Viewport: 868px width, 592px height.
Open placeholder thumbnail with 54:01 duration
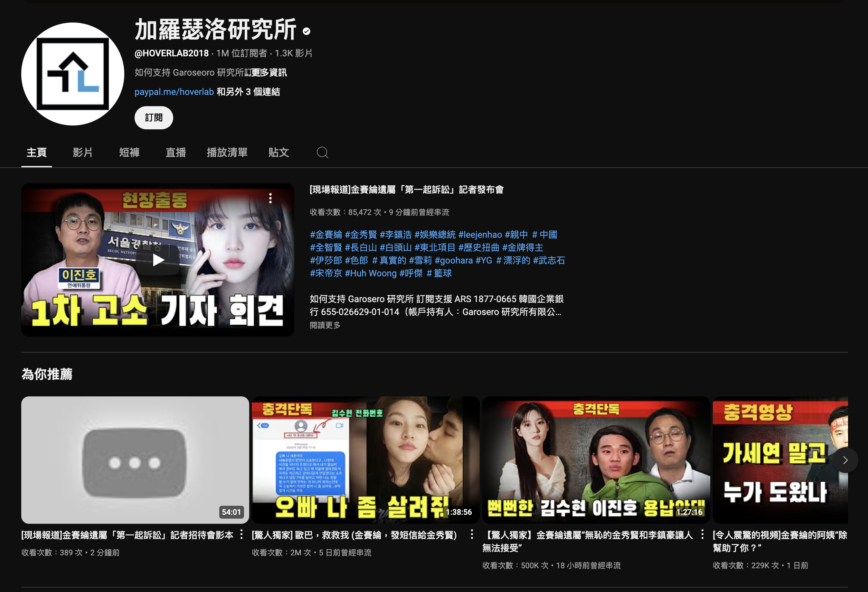(135, 460)
